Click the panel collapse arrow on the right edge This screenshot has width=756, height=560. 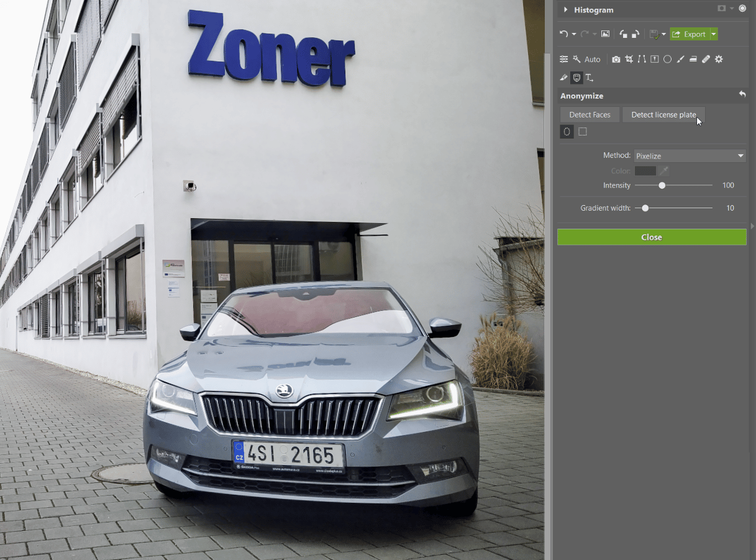point(752,226)
